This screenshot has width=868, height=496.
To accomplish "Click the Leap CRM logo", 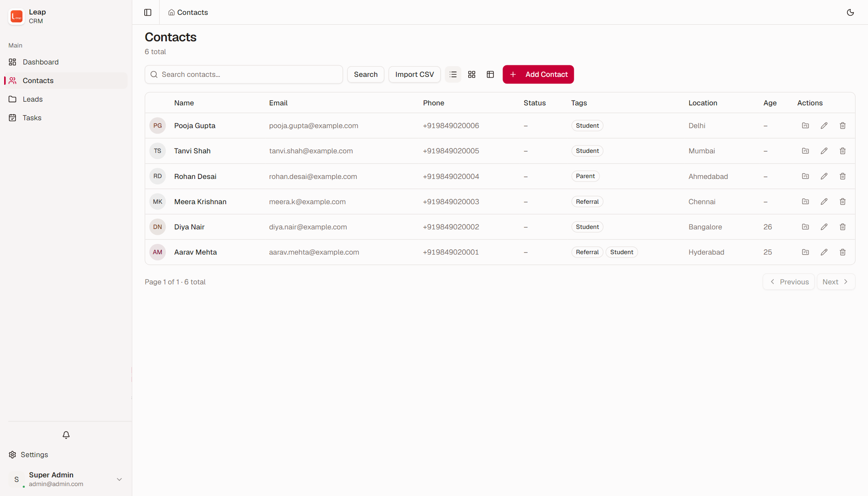I will pos(17,17).
